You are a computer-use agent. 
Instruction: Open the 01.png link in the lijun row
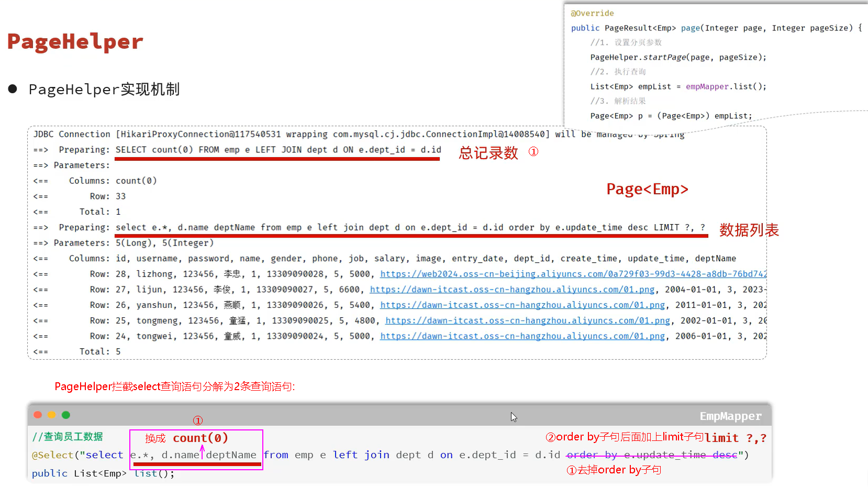point(512,290)
